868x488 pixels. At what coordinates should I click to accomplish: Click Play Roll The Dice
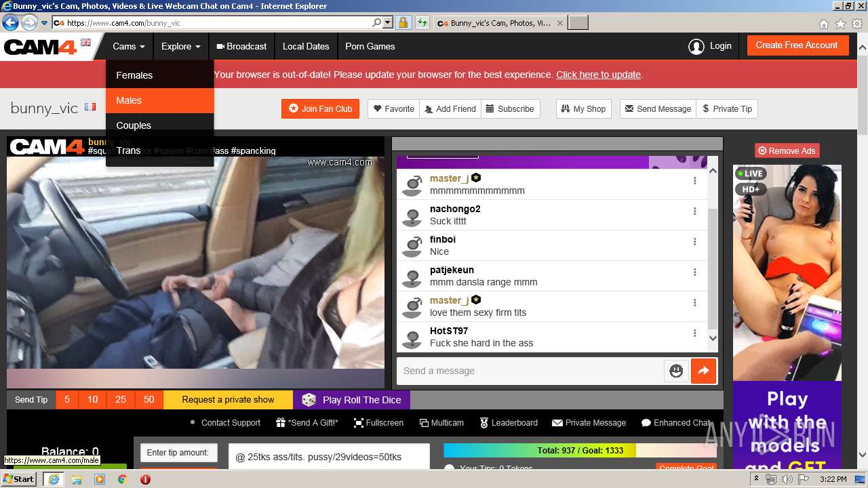351,400
